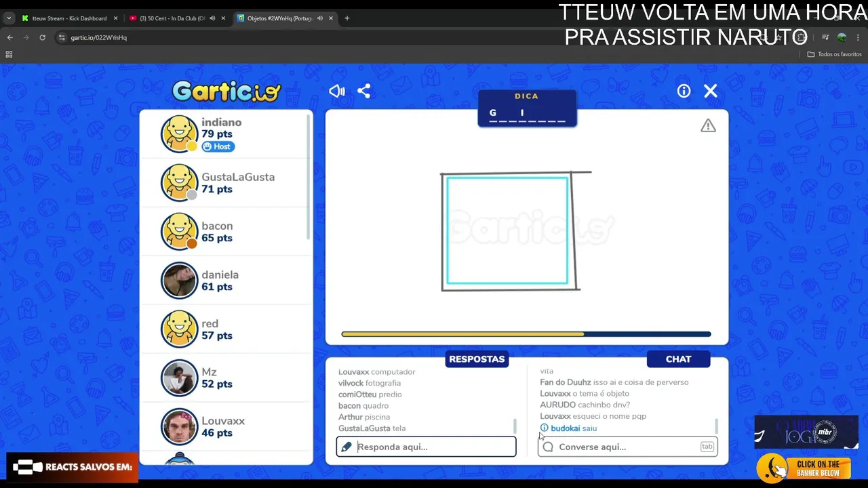Screen dimensions: 868x488
Task: Close the 50 Cent YouTube tab
Action: pyautogui.click(x=223, y=18)
